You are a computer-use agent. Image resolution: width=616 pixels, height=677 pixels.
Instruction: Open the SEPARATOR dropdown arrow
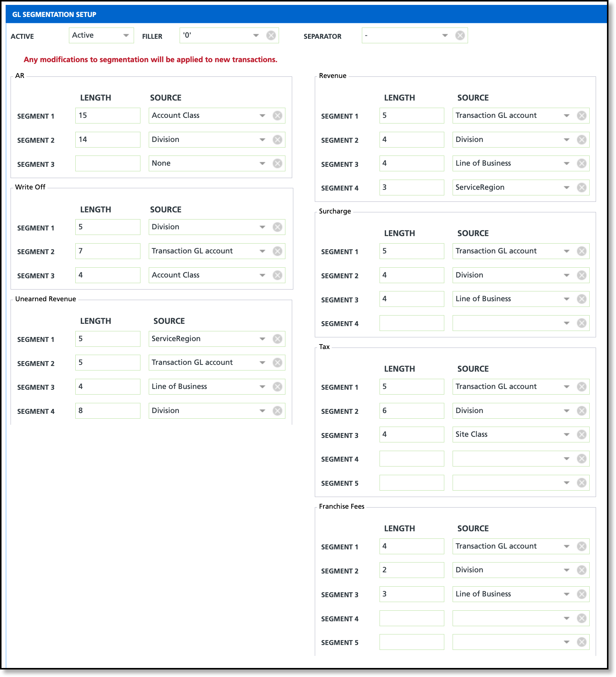pyautogui.click(x=445, y=35)
